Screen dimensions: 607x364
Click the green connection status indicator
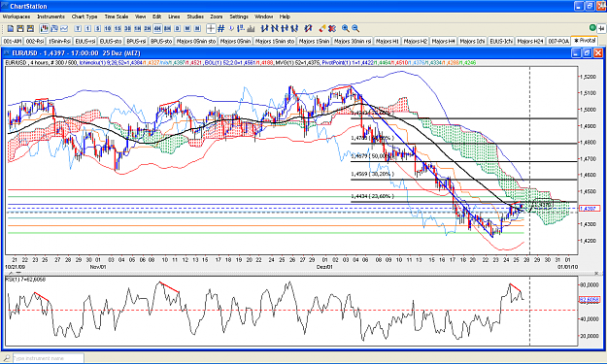592,28
